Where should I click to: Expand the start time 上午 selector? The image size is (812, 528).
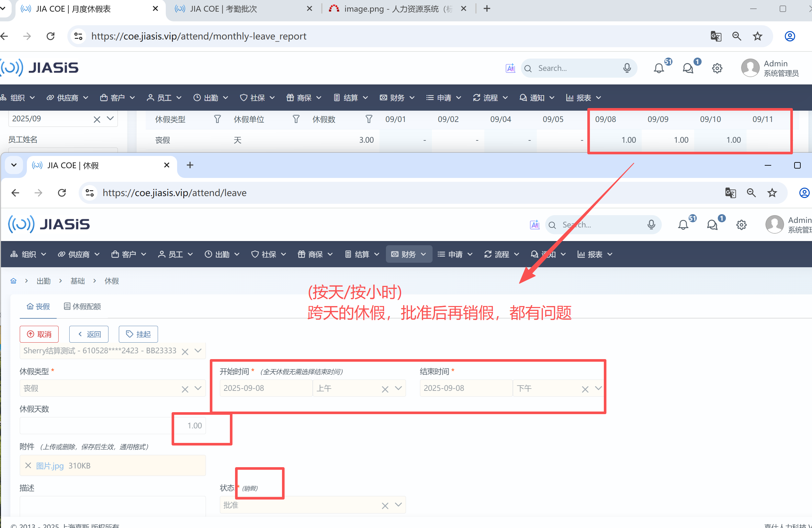click(x=398, y=388)
